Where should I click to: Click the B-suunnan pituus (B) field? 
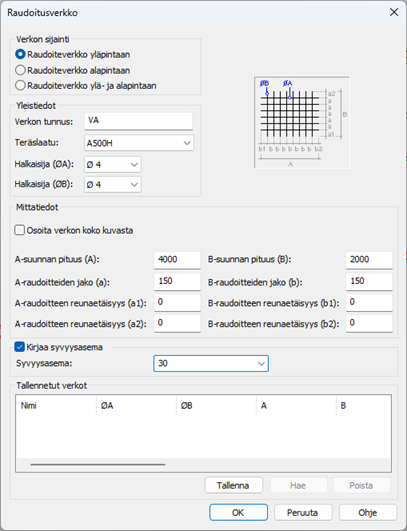coord(369,260)
